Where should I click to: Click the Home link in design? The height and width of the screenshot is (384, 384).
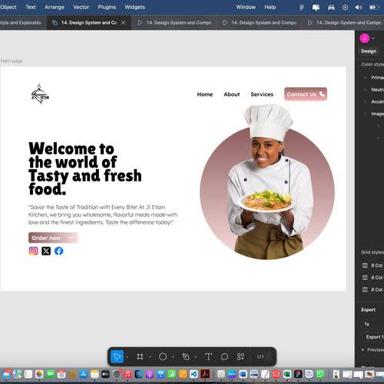pyautogui.click(x=205, y=94)
